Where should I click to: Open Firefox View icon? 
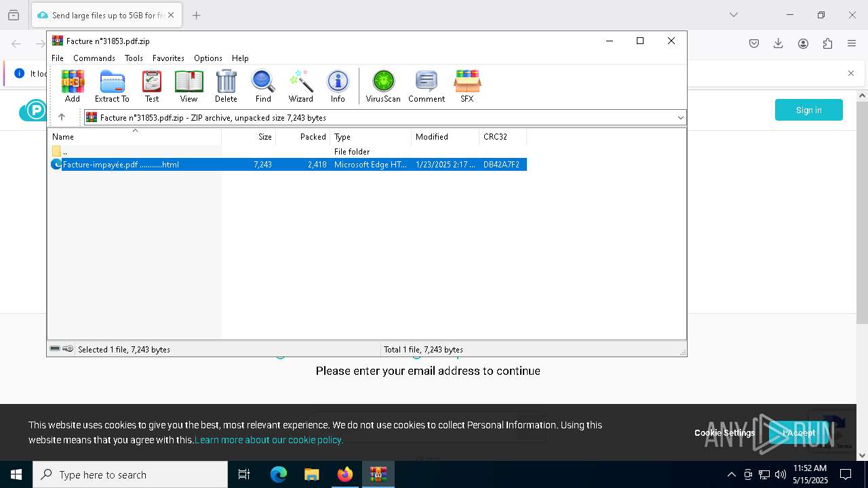click(x=14, y=15)
